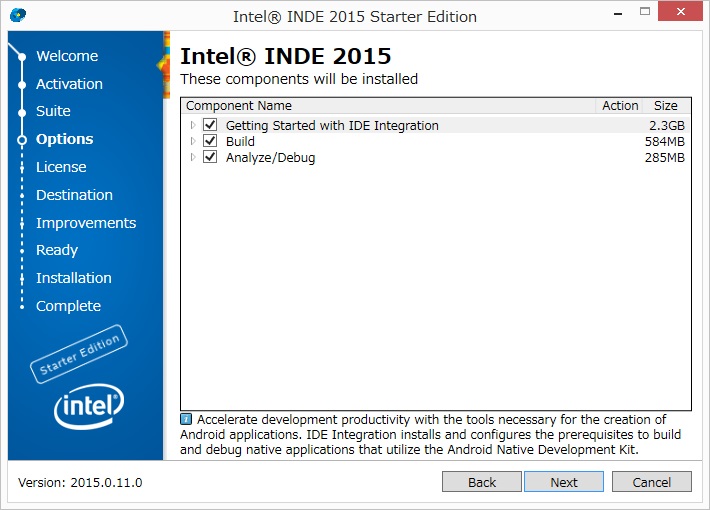
Task: Expand the Analyze/Debug component node
Action: coord(193,157)
